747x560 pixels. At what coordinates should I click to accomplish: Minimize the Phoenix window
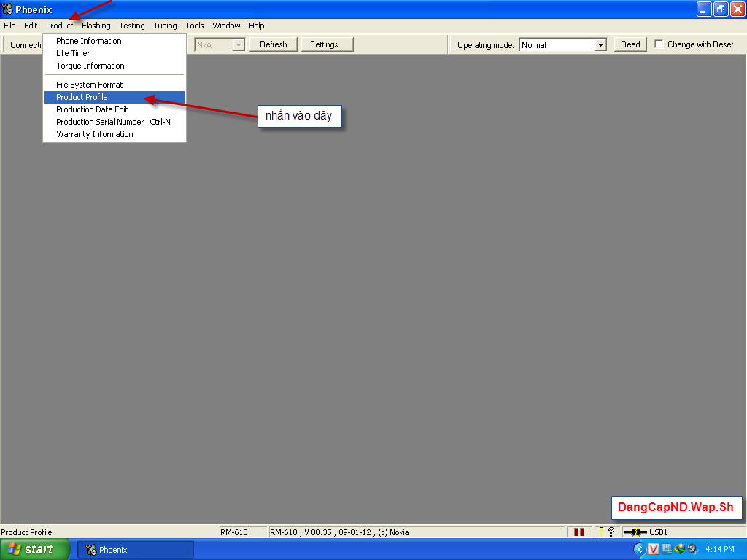click(704, 9)
